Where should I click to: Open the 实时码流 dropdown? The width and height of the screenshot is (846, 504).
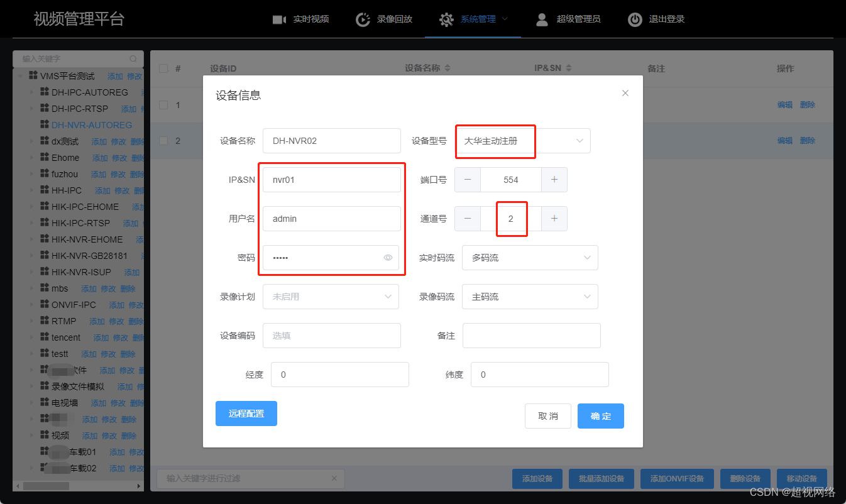pyautogui.click(x=530, y=258)
